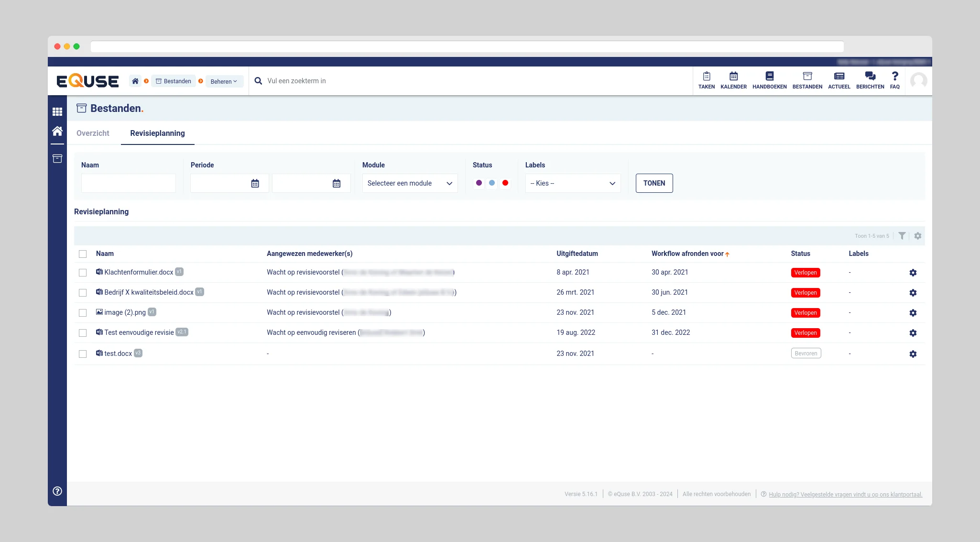Screen dimensions: 980x542
Task: Open Berichten chat icon
Action: pyautogui.click(x=870, y=77)
